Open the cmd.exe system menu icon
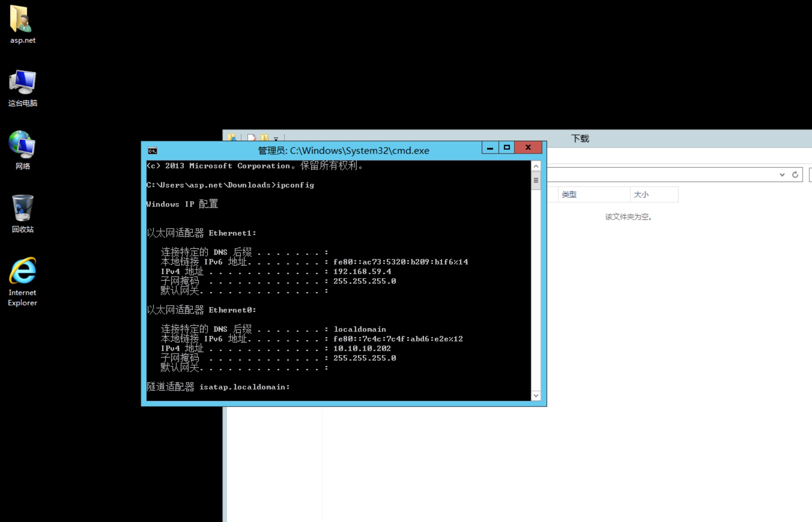The width and height of the screenshot is (812, 522). point(152,151)
